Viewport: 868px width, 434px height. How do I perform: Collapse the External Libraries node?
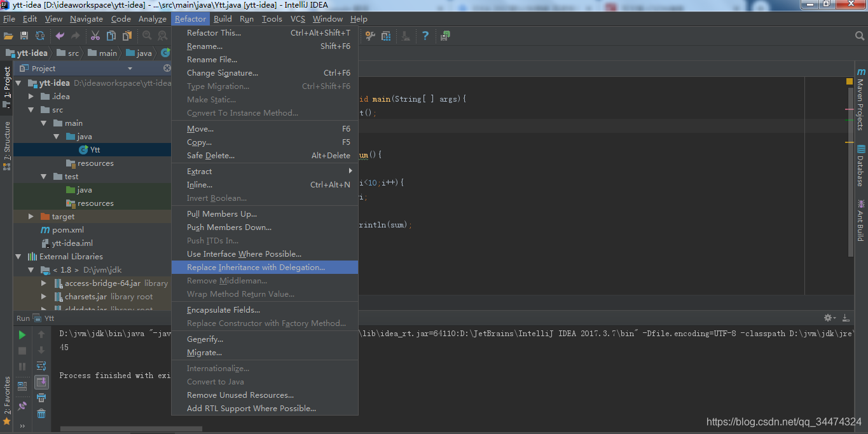click(x=18, y=257)
